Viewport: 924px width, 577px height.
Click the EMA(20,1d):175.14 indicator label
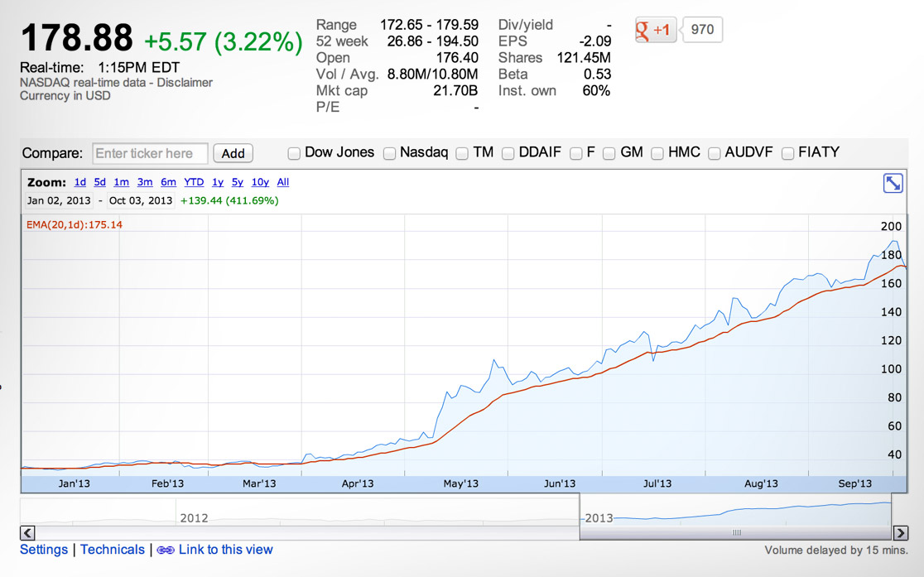click(x=75, y=224)
